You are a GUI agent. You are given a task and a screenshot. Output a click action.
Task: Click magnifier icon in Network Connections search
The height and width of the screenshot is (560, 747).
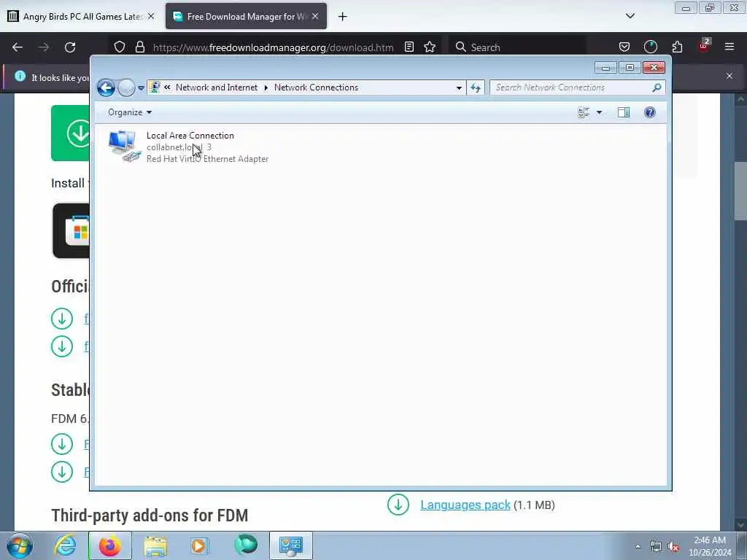coord(657,87)
